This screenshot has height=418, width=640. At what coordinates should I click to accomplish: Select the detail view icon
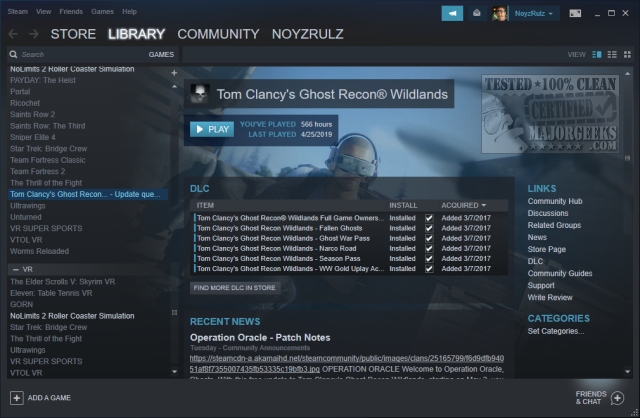tap(597, 54)
